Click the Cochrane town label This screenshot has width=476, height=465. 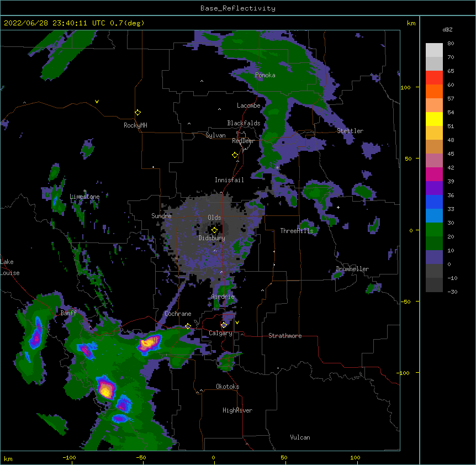(x=178, y=314)
